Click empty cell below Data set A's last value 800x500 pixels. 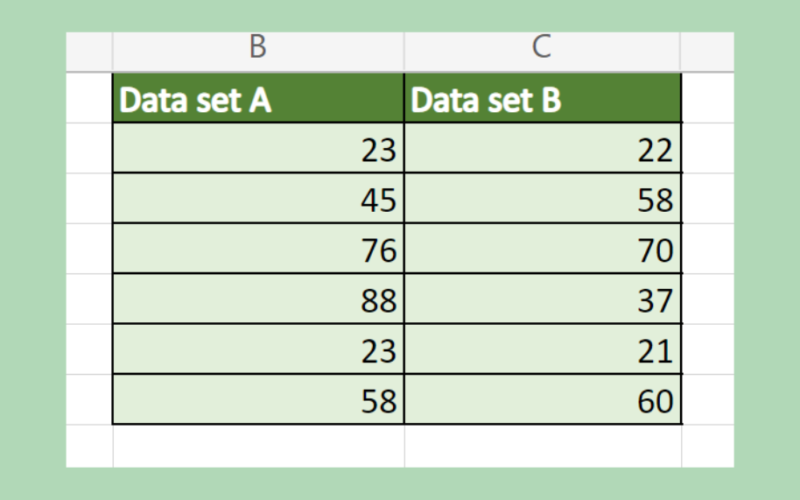(258, 445)
